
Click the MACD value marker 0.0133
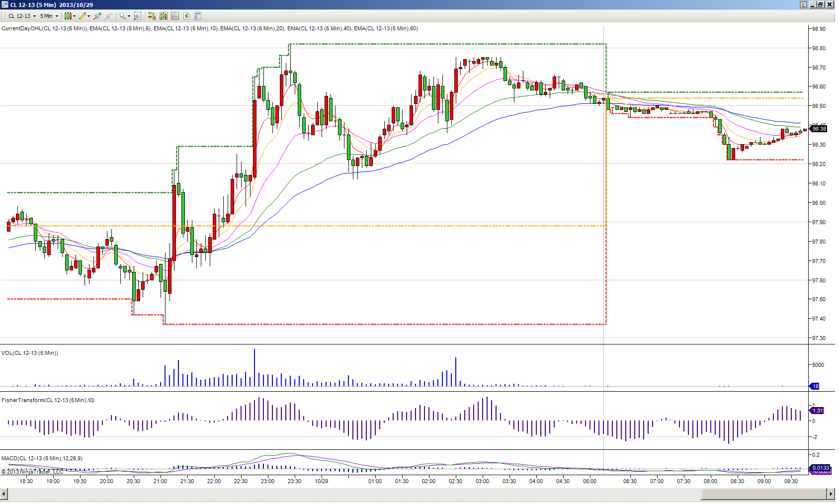(820, 468)
